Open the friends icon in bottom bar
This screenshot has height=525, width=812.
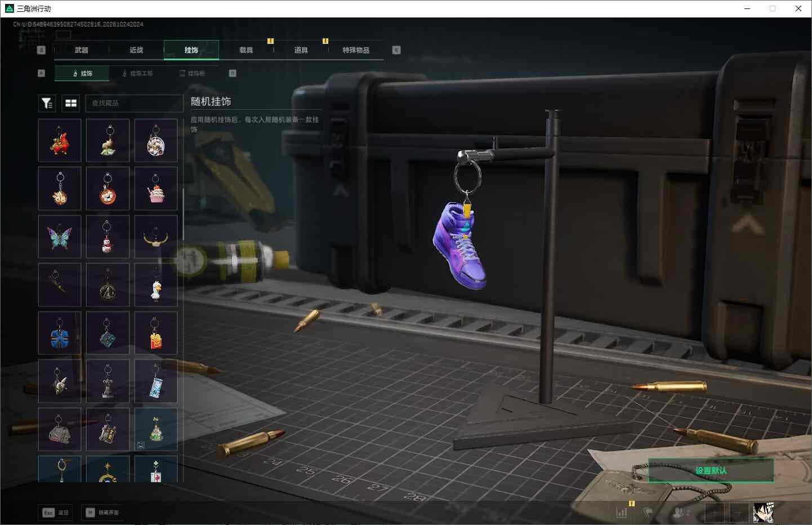681,513
